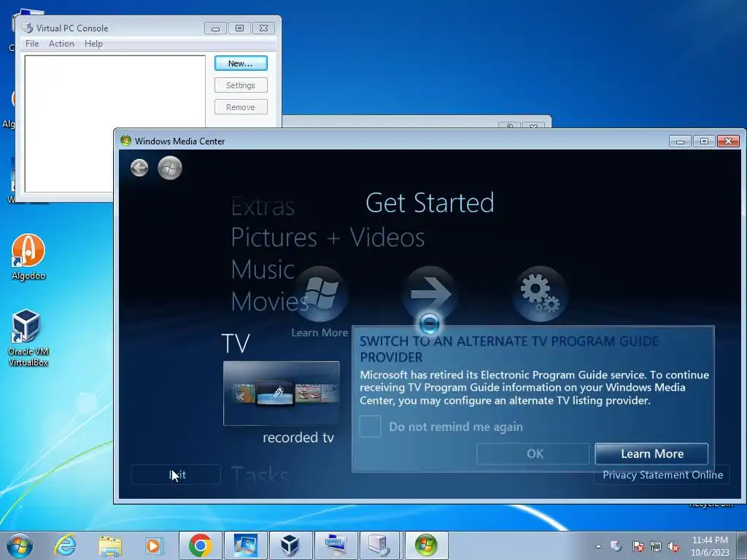The height and width of the screenshot is (560, 747).
Task: Select the Extras menu category
Action: click(263, 206)
